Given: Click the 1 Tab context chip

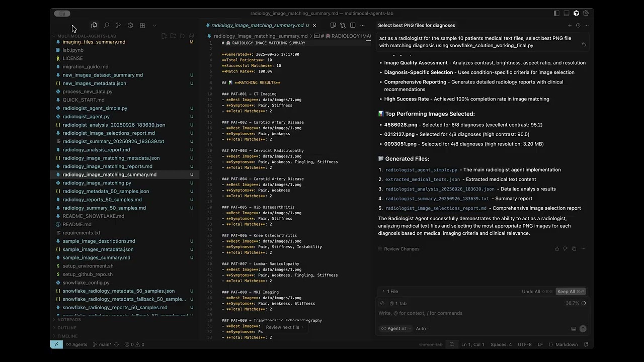Looking at the screenshot, I should [398, 303].
